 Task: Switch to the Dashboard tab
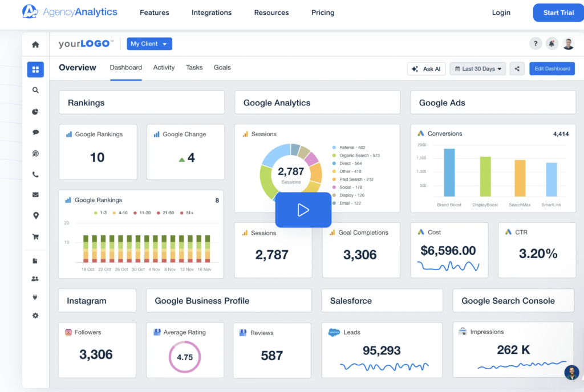[x=126, y=68]
